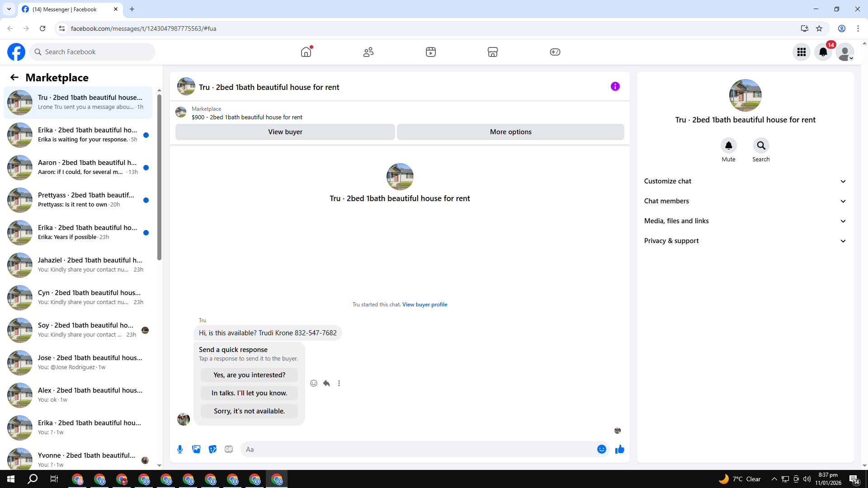Open the Jose conversation

(x=78, y=363)
